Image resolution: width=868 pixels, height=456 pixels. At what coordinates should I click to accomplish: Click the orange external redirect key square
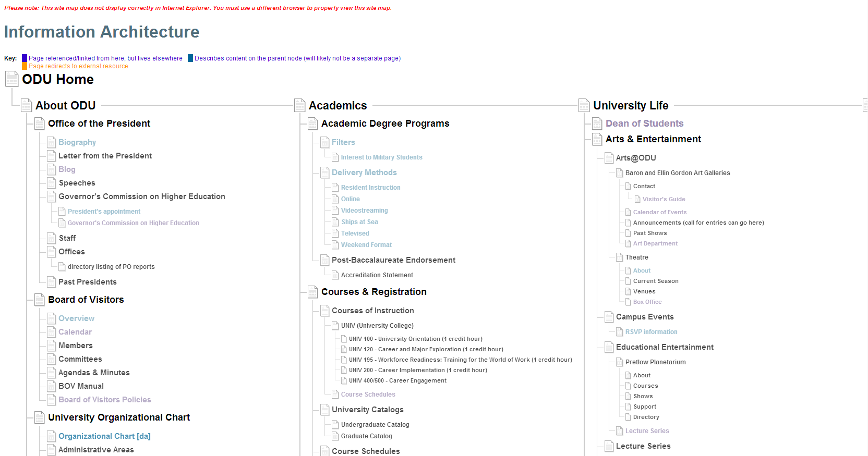pos(25,66)
